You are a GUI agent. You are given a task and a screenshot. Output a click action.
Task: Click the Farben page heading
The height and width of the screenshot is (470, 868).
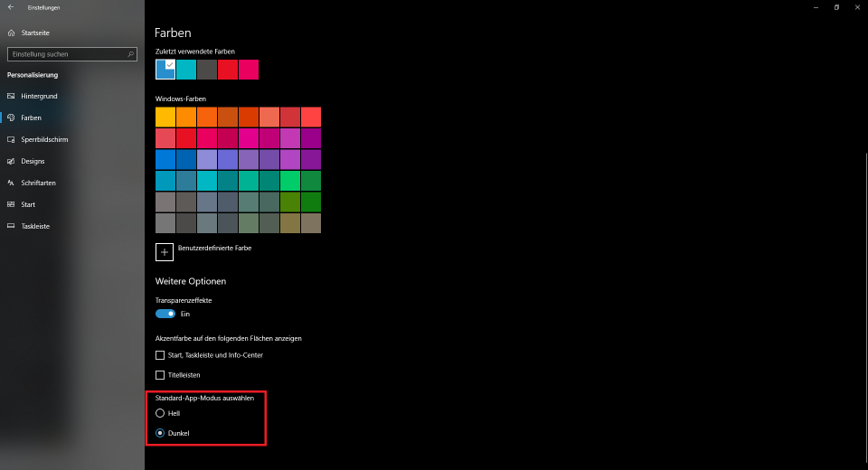point(173,33)
